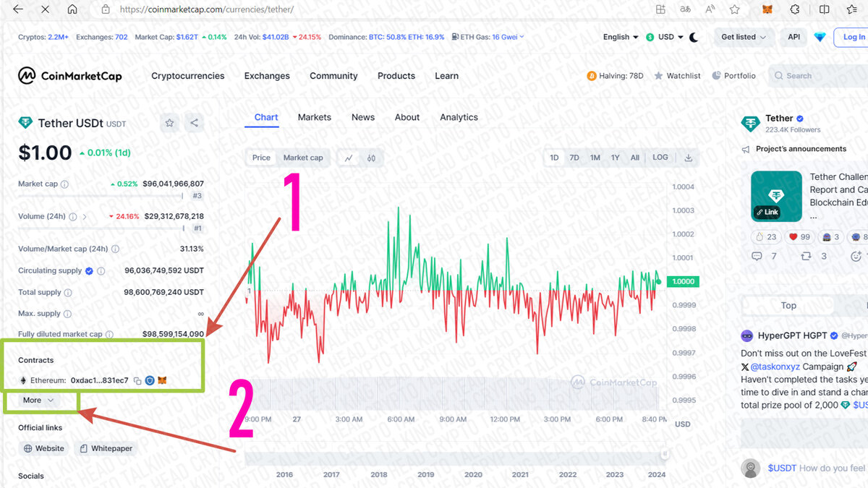
Task: Stop loading with the browser X button
Action: coord(45,9)
